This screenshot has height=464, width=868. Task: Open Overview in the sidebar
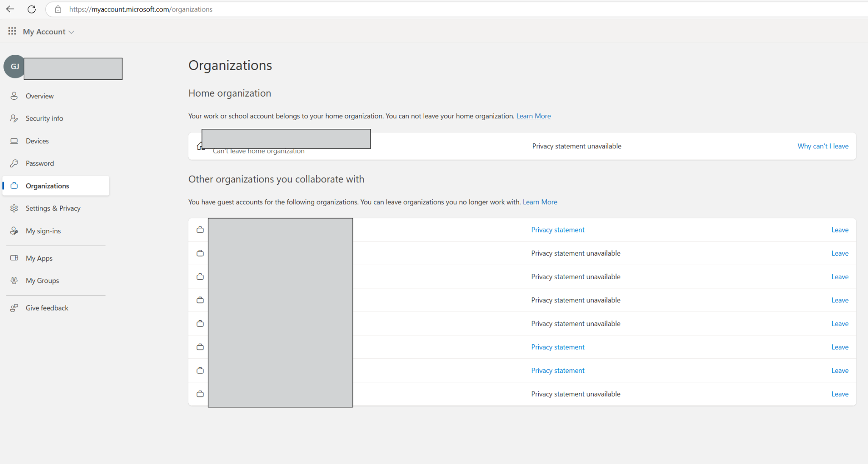(x=14, y=96)
